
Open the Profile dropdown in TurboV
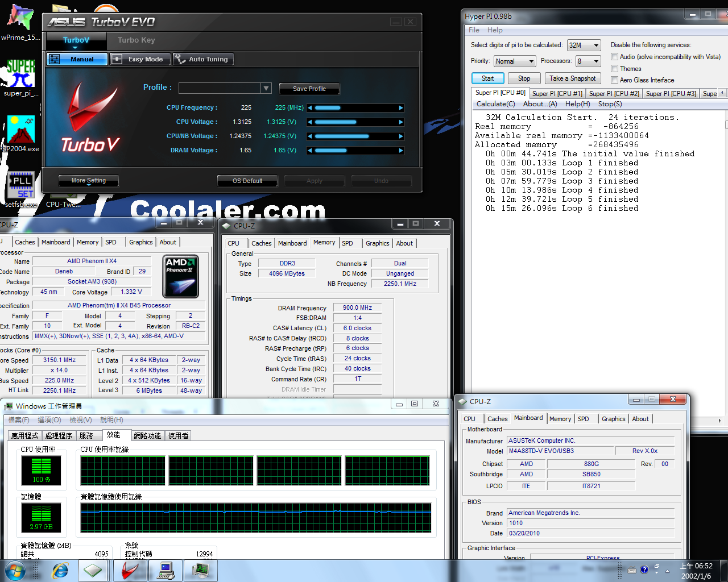point(266,88)
